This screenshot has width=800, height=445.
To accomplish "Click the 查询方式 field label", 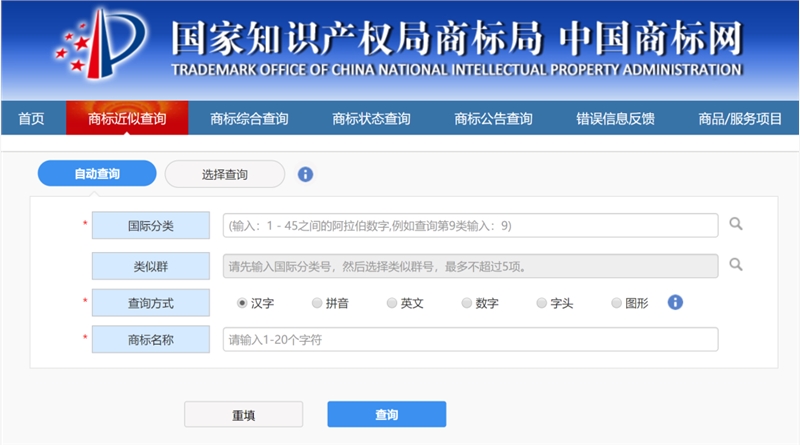I will pos(151,303).
